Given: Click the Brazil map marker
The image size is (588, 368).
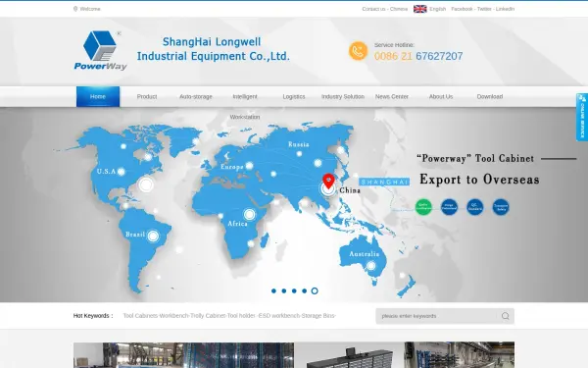Looking at the screenshot, I should tap(153, 236).
